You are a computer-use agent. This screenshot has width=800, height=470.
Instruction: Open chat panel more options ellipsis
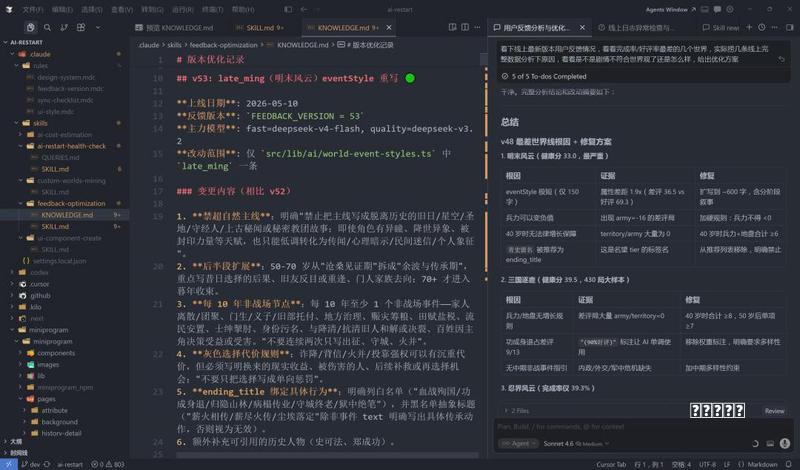click(774, 27)
